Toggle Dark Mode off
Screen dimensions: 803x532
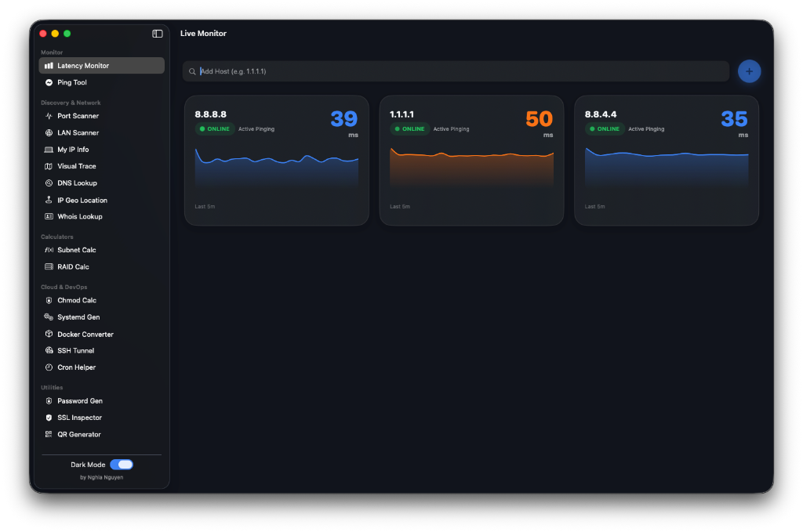122,464
